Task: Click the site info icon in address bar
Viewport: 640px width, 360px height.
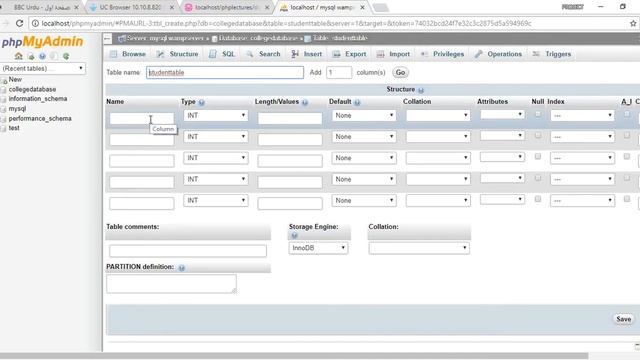Action: 35,23
